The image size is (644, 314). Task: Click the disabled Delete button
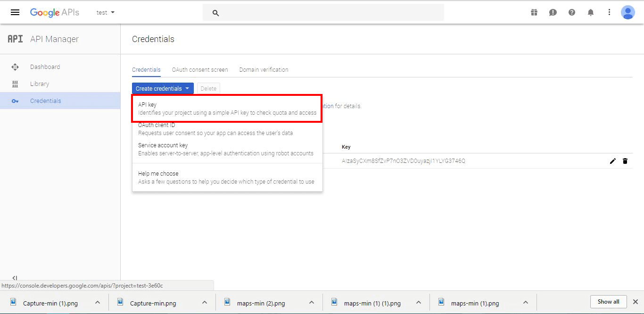click(x=208, y=88)
